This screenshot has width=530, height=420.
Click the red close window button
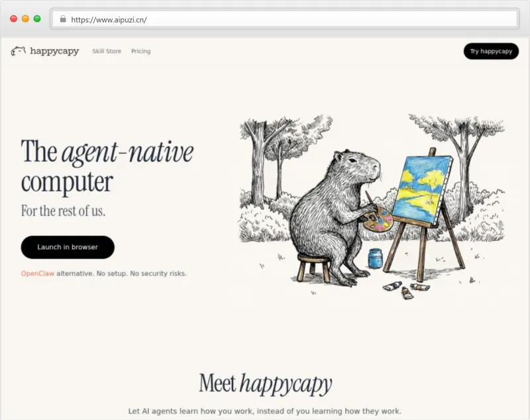(13, 19)
